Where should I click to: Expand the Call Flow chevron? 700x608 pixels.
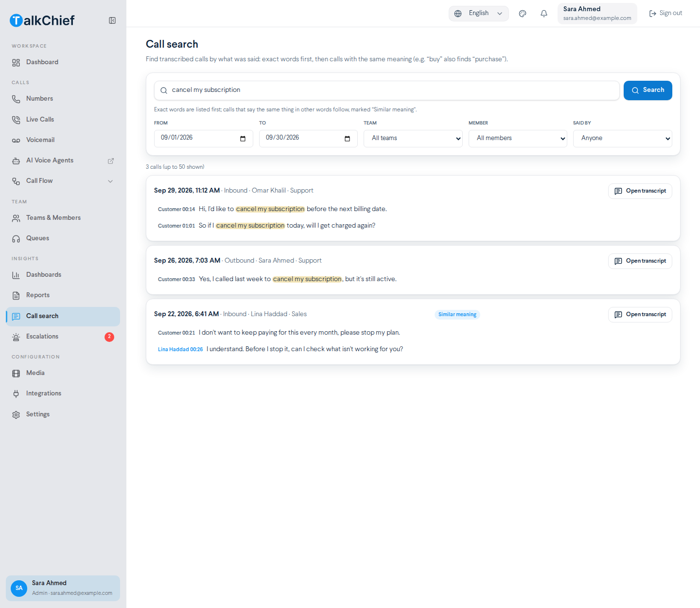110,181
